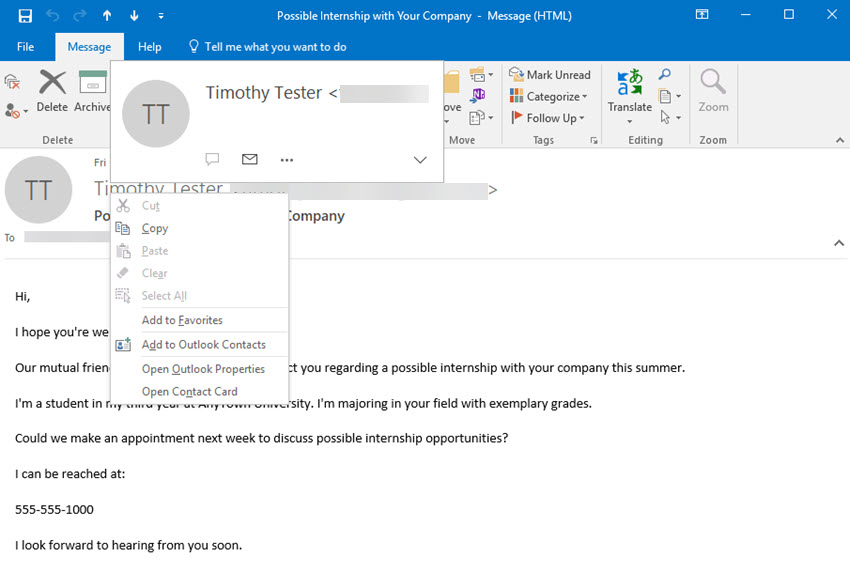This screenshot has height=588, width=850.
Task: Select Add to Outlook Contacts
Action: pos(203,344)
